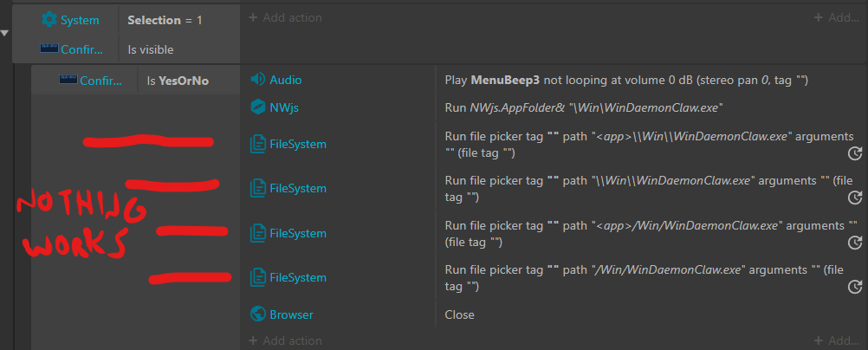Screen dimensions: 868x350
Task: Select the 'Selection = 1' condition
Action: click(165, 19)
